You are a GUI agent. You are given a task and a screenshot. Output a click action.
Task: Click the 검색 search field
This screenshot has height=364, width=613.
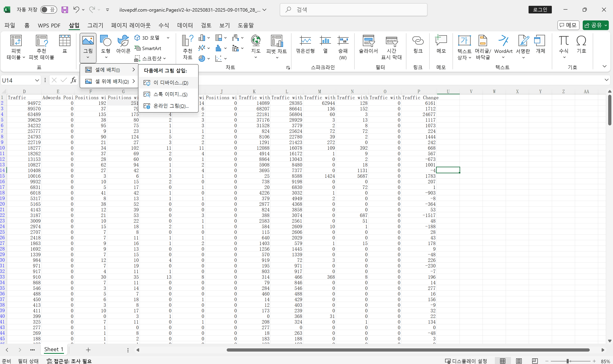[x=353, y=10]
